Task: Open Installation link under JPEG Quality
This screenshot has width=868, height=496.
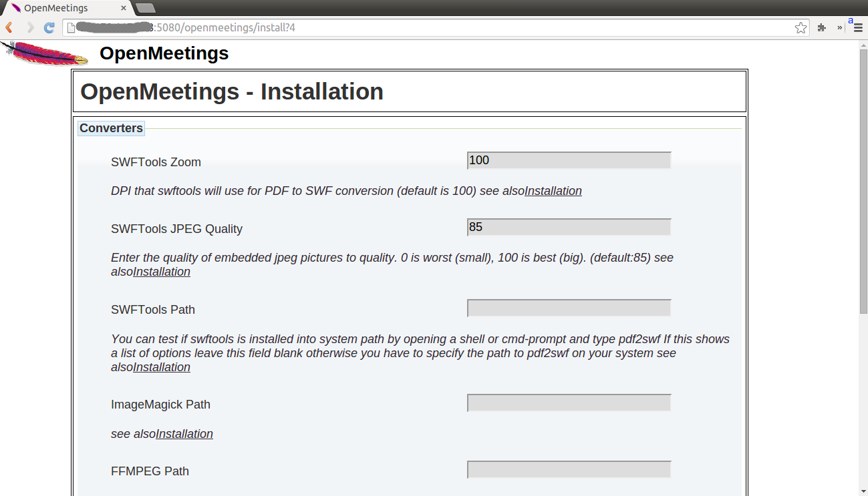Action: [162, 272]
